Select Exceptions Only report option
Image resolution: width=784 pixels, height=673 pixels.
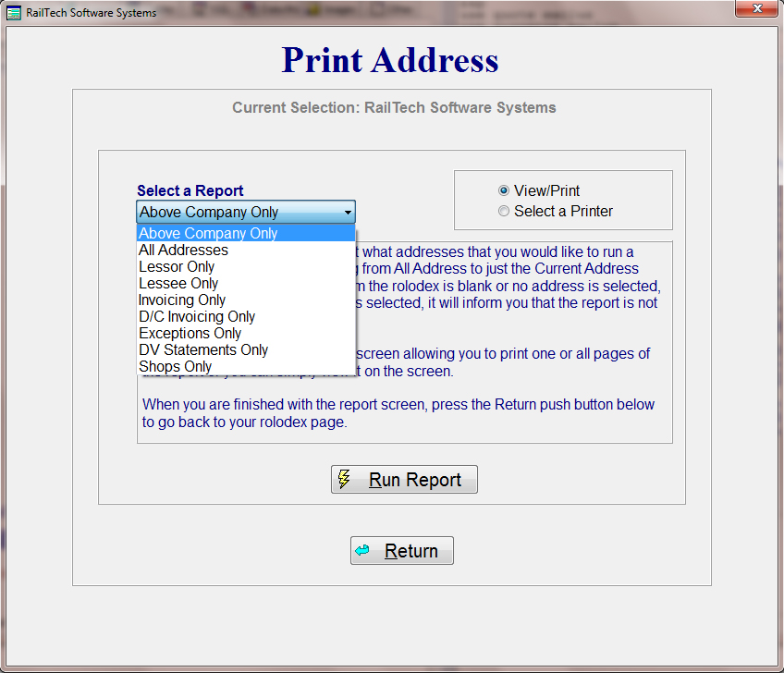pyautogui.click(x=190, y=333)
